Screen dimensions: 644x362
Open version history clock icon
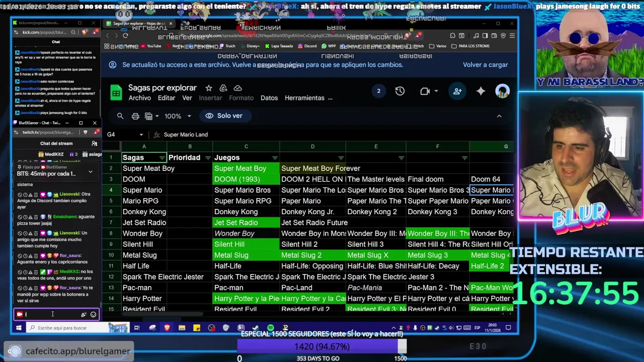click(x=400, y=91)
